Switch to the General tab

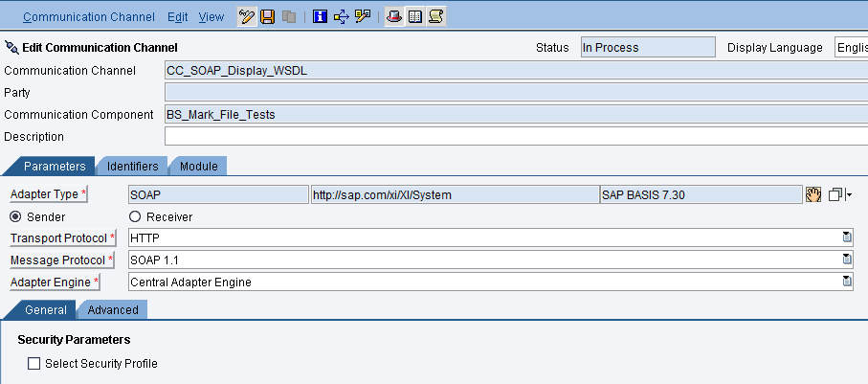point(46,309)
